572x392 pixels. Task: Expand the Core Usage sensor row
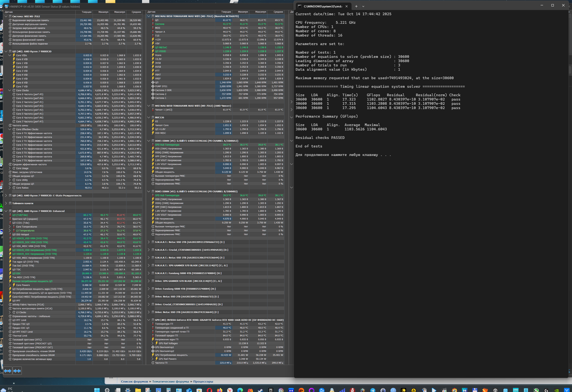point(10,168)
